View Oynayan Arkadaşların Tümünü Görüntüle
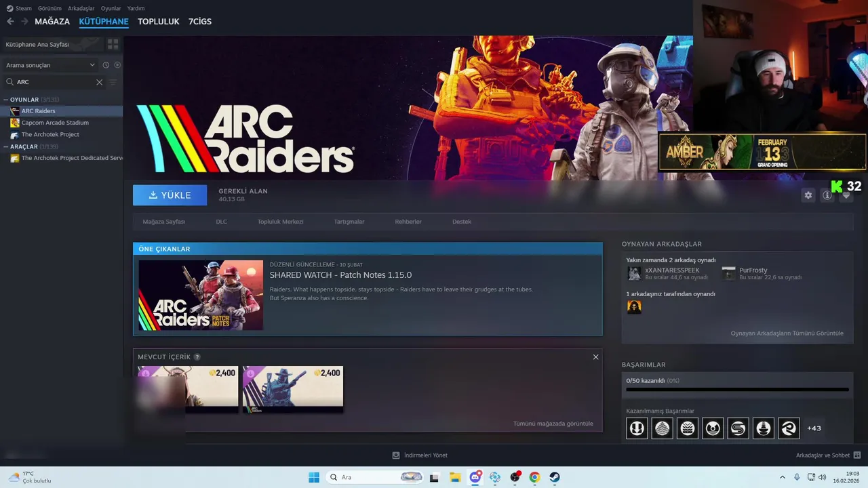The width and height of the screenshot is (868, 488). [787, 333]
